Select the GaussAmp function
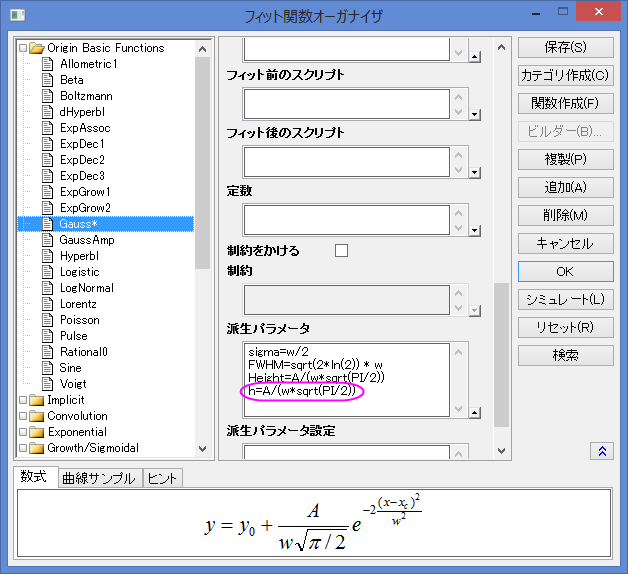The height and width of the screenshot is (574, 628). click(87, 240)
